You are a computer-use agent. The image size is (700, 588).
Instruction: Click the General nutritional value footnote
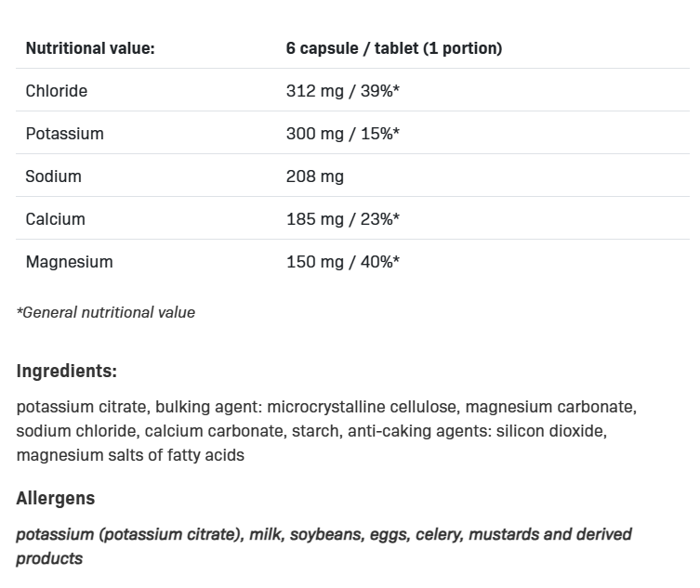tap(106, 313)
